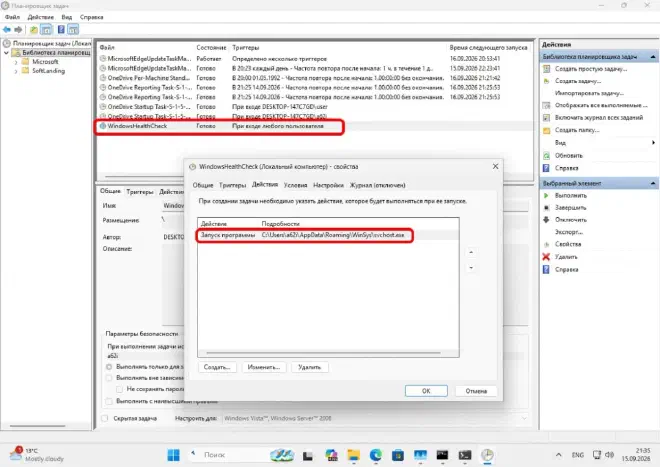Click the End task square icon
Image resolution: width=660 pixels, height=467 pixels.
tap(546, 208)
